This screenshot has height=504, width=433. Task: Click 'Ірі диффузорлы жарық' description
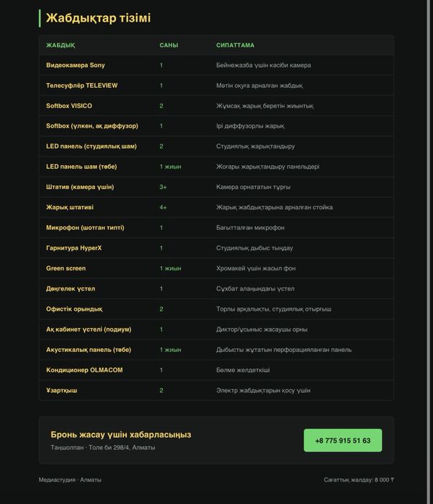point(250,126)
